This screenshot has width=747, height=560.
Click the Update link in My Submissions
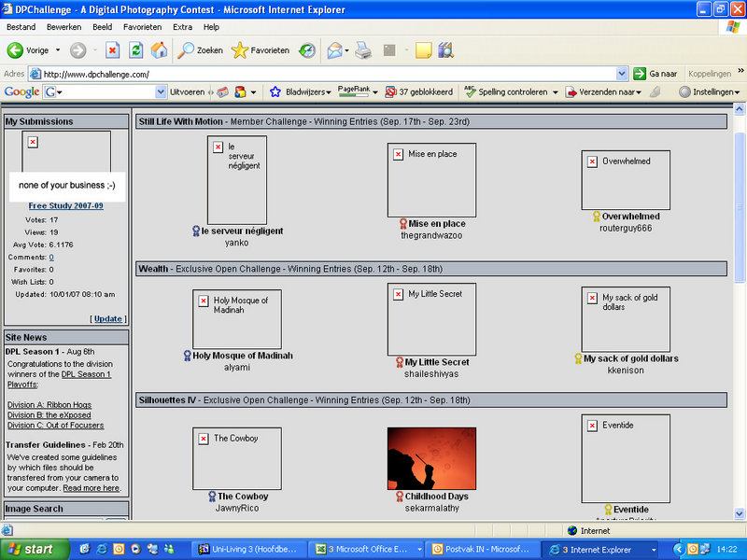107,318
